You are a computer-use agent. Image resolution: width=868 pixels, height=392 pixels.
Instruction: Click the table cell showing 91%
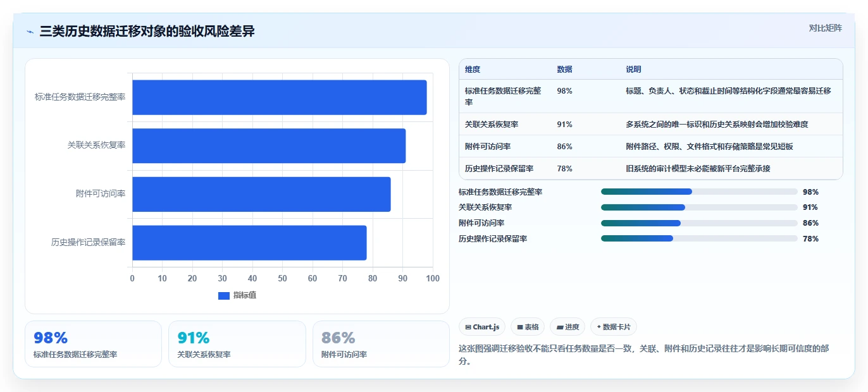click(564, 125)
